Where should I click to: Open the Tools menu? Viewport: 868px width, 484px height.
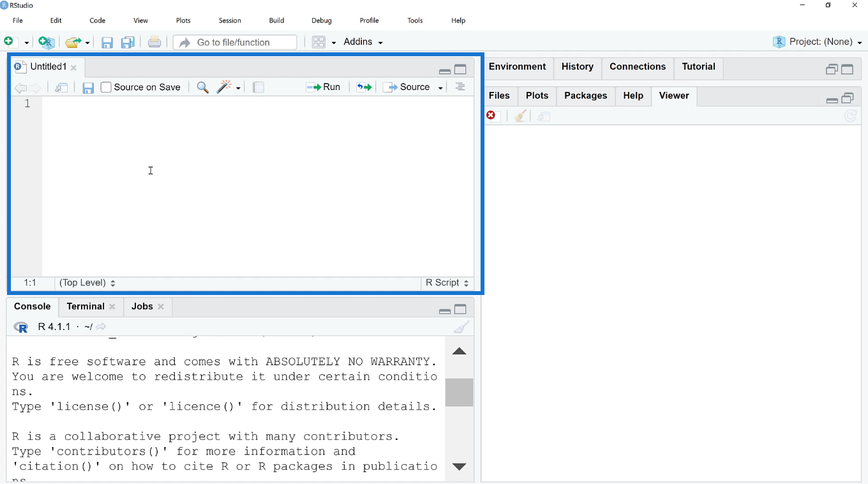click(415, 20)
